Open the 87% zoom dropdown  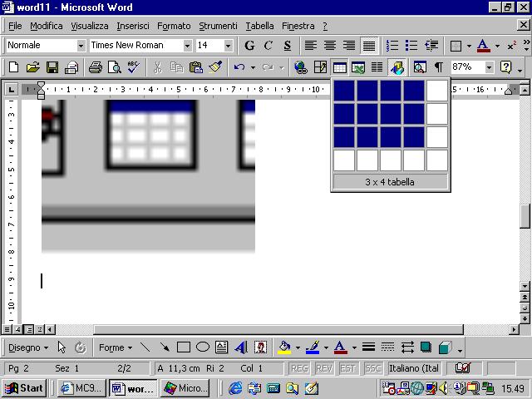tap(489, 67)
